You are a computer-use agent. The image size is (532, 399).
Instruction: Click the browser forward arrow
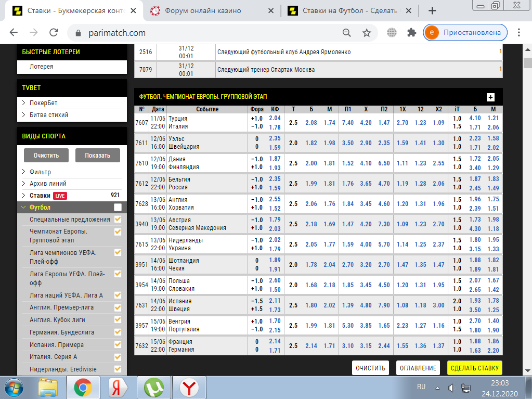pyautogui.click(x=34, y=33)
